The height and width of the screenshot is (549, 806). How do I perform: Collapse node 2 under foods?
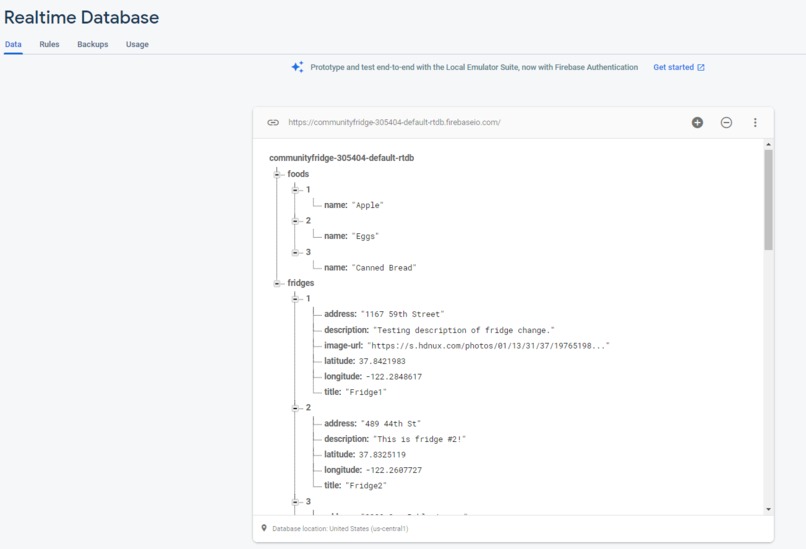click(295, 221)
